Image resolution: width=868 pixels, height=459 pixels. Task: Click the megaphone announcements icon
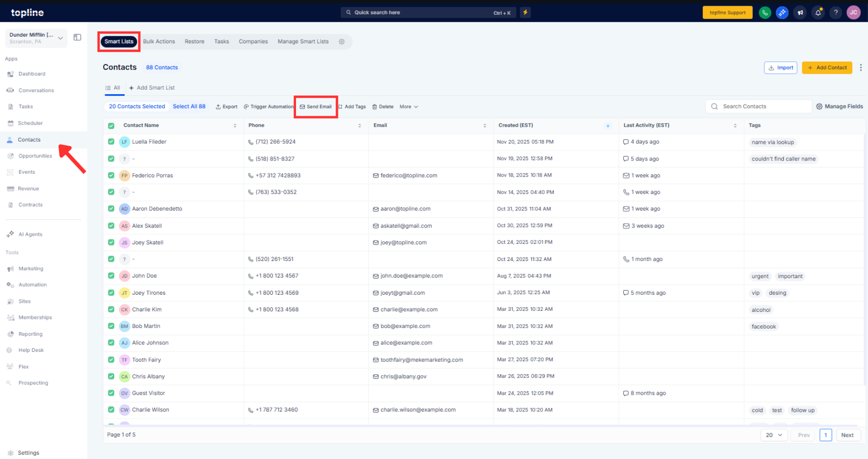tap(800, 13)
